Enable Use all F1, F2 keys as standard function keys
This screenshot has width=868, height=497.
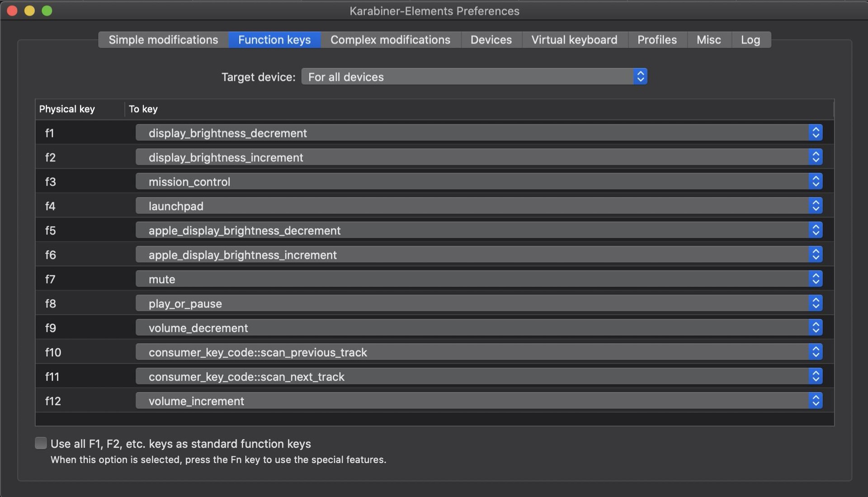click(x=41, y=443)
